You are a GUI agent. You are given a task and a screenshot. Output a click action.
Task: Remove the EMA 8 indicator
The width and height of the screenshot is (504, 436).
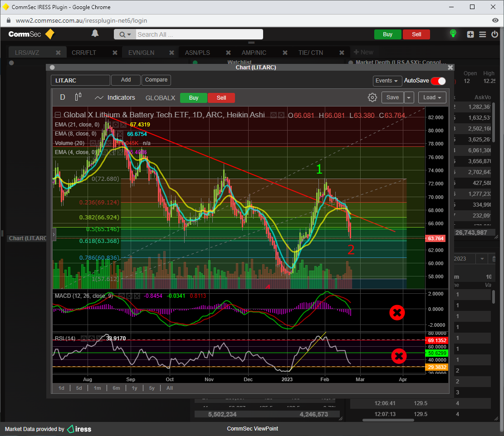[x=120, y=134]
